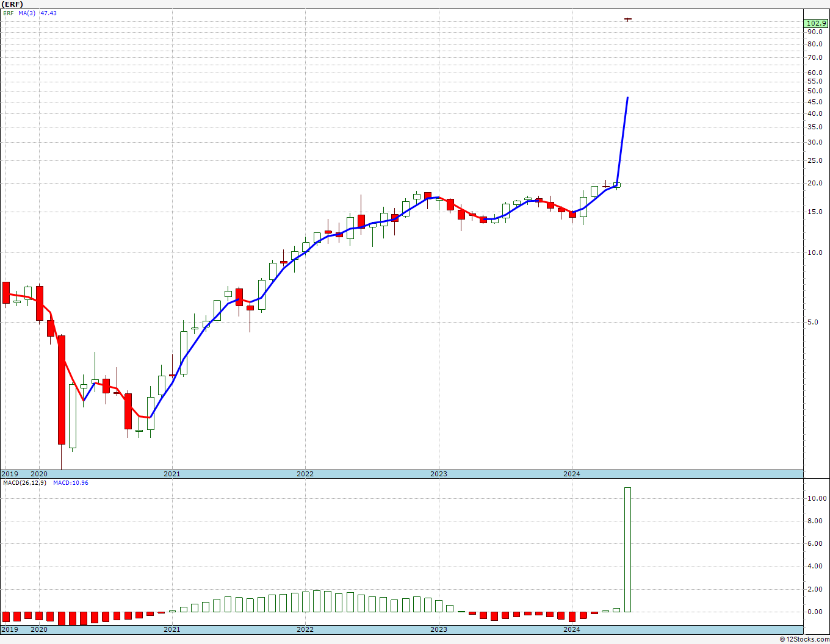Select the 70.0 price axis label
830x644 pixels.
click(x=814, y=57)
